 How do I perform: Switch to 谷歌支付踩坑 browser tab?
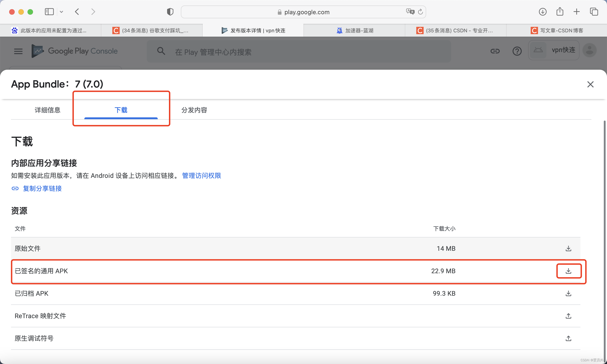coord(152,30)
